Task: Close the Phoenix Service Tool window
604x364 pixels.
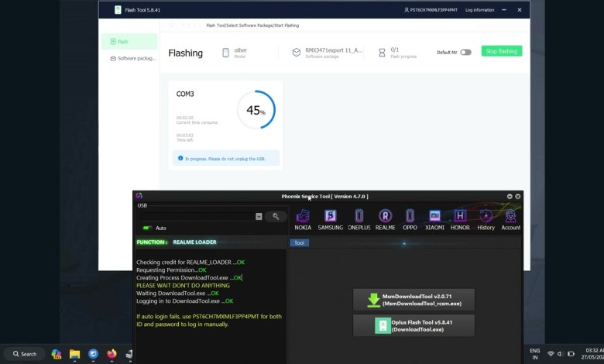Action: (x=518, y=197)
